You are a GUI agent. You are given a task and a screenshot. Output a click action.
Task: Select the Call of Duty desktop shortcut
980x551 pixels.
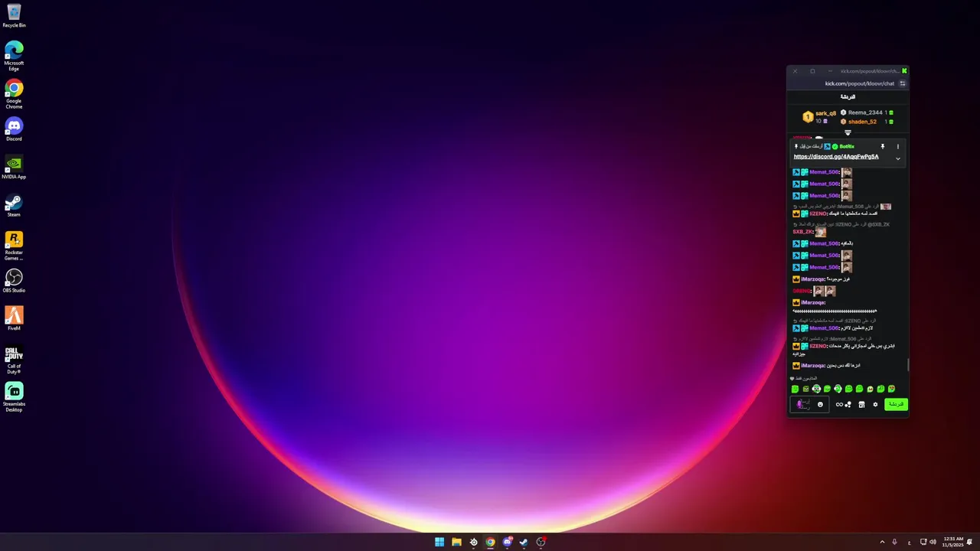(14, 360)
